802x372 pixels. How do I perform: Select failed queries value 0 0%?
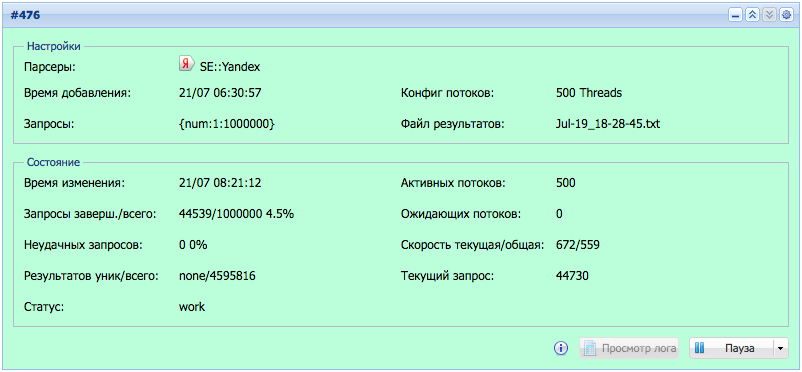pyautogui.click(x=193, y=245)
